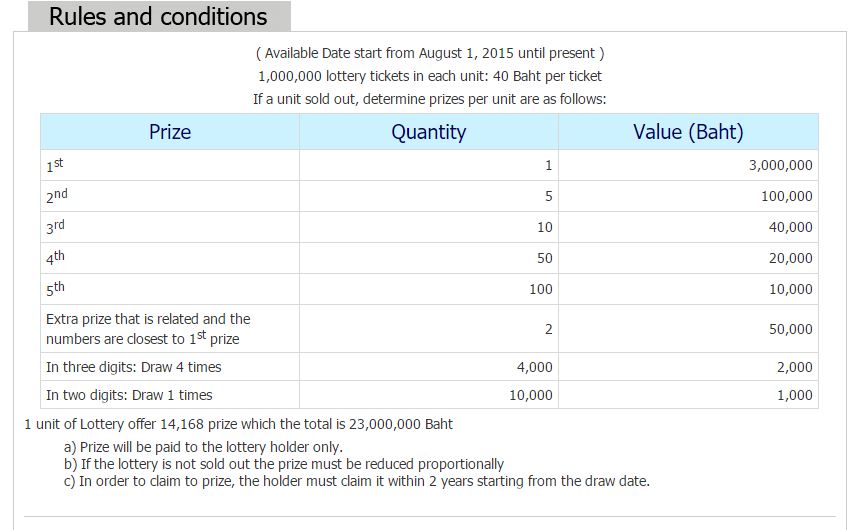Select the Prize column header
The width and height of the screenshot is (863, 530).
click(x=170, y=132)
